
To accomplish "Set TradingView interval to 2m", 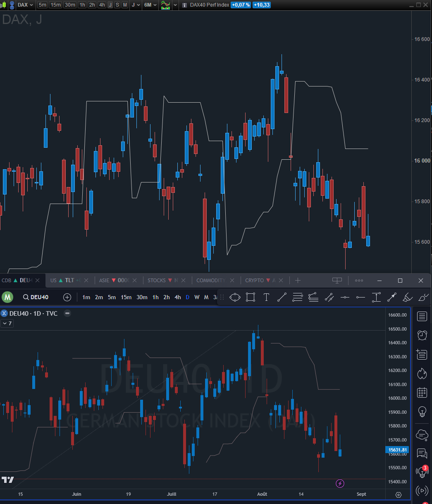I will [99, 297].
